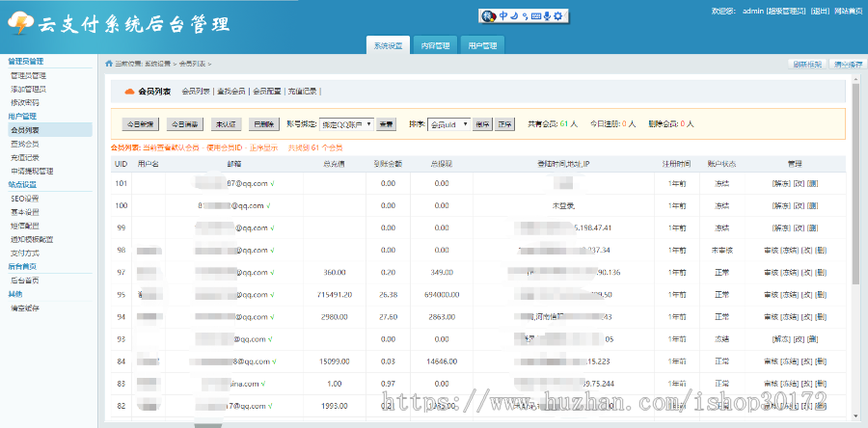Click 审核 link for UID 83 row
This screenshot has height=428, width=868.
coord(772,384)
